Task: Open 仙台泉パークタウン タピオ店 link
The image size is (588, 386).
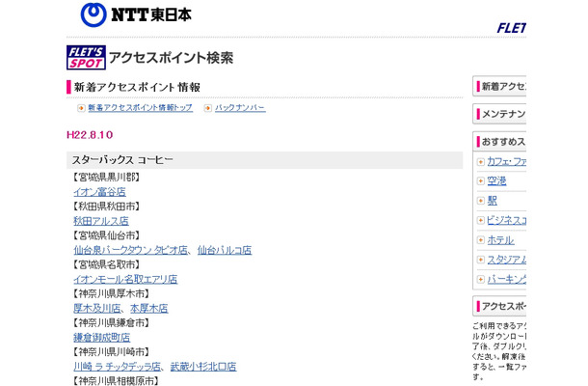Action: (x=130, y=250)
